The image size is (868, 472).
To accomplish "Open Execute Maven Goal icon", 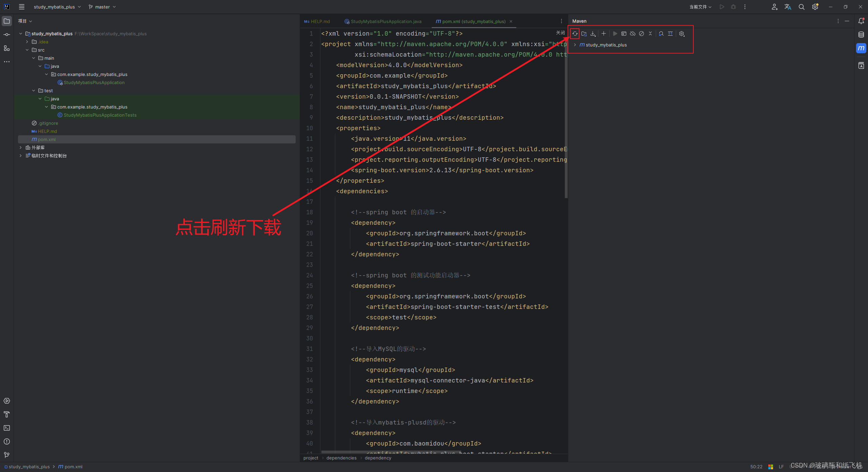I will click(624, 34).
